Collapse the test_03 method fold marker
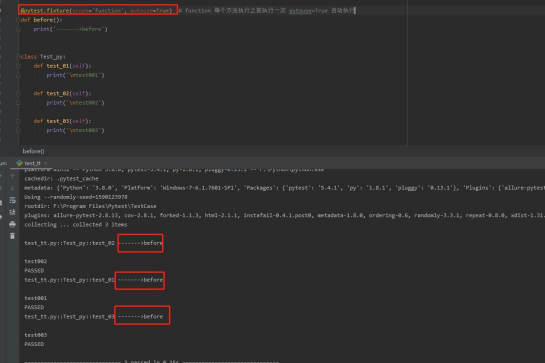This screenshot has width=545, height=363. coord(18,121)
